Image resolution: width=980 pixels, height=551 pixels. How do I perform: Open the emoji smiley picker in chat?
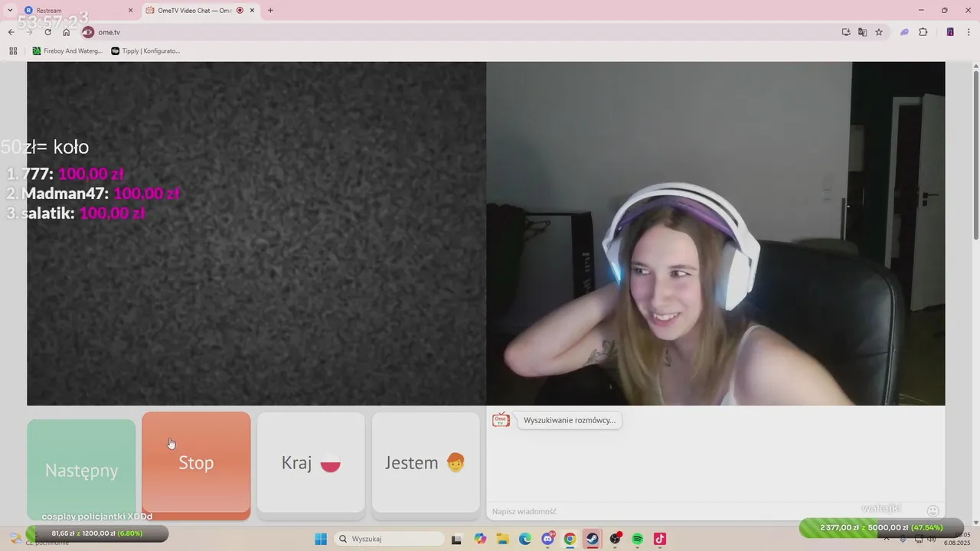tap(933, 510)
